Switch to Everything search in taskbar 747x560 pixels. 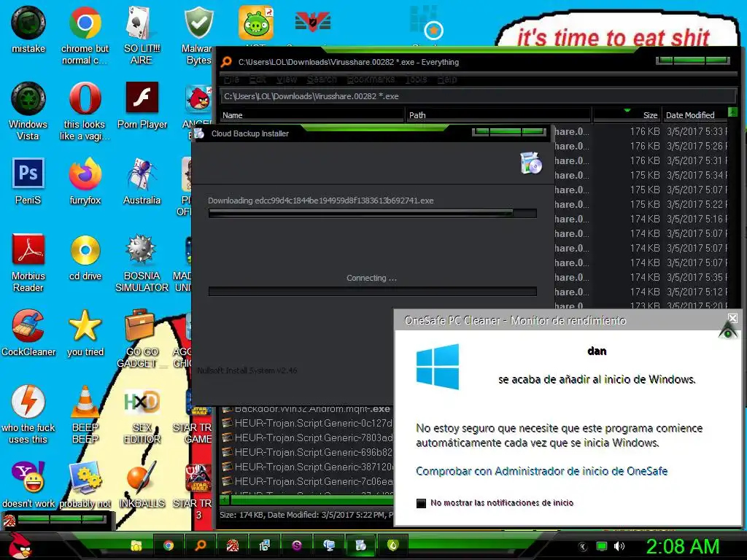point(201,545)
